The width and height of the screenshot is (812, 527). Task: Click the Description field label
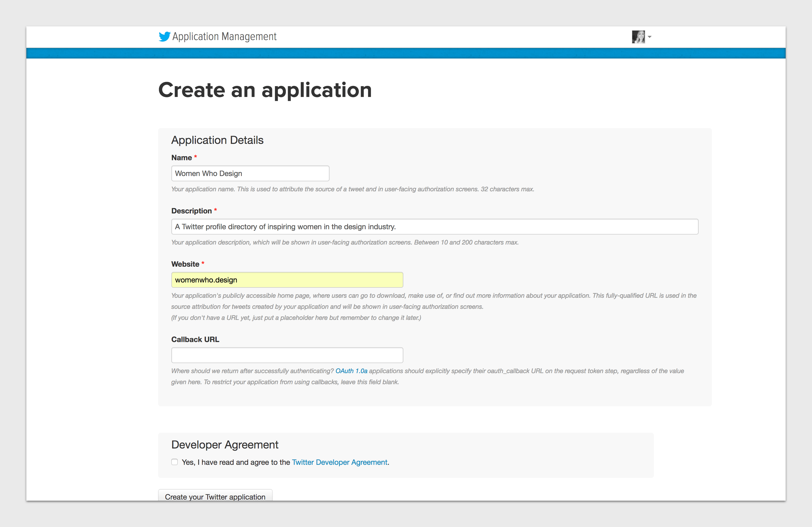coord(191,211)
